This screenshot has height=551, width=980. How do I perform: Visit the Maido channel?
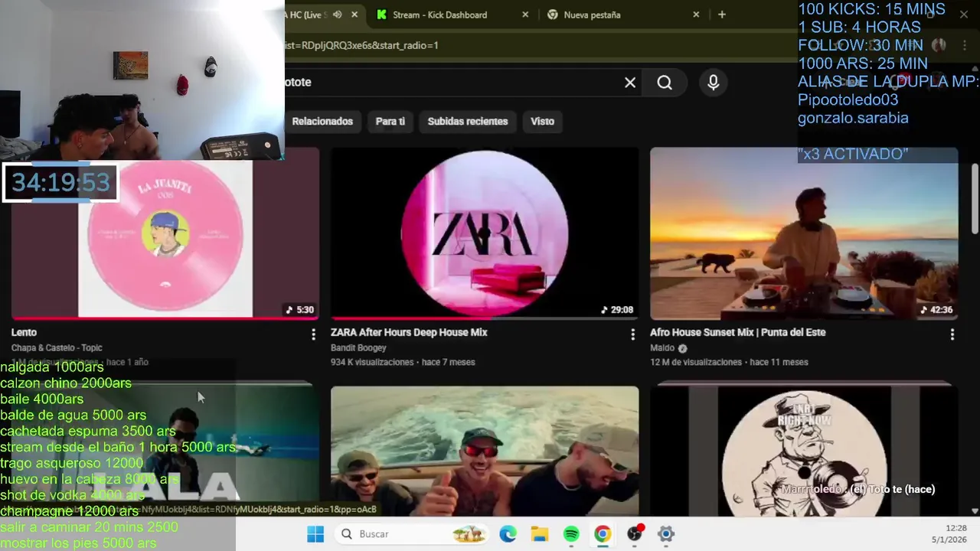pyautogui.click(x=662, y=348)
